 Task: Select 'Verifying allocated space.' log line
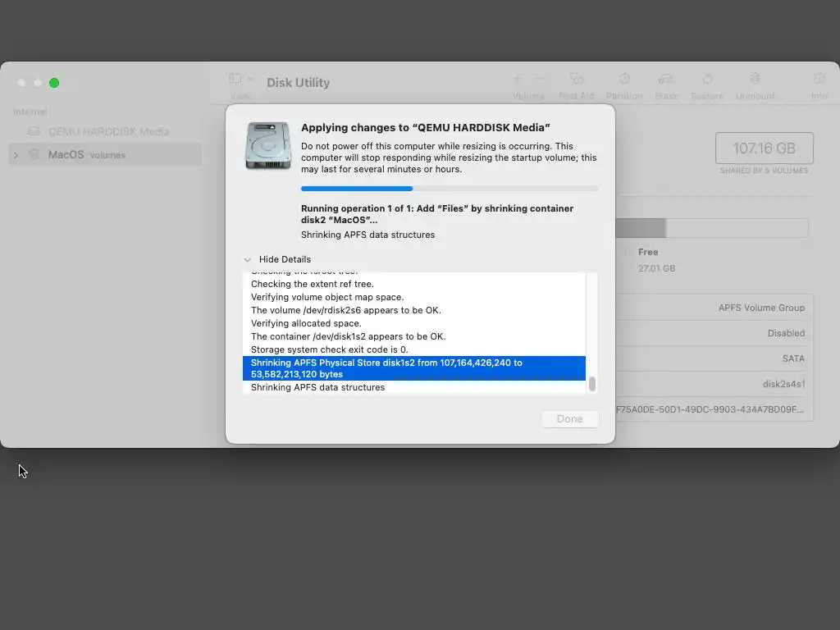[x=414, y=323]
